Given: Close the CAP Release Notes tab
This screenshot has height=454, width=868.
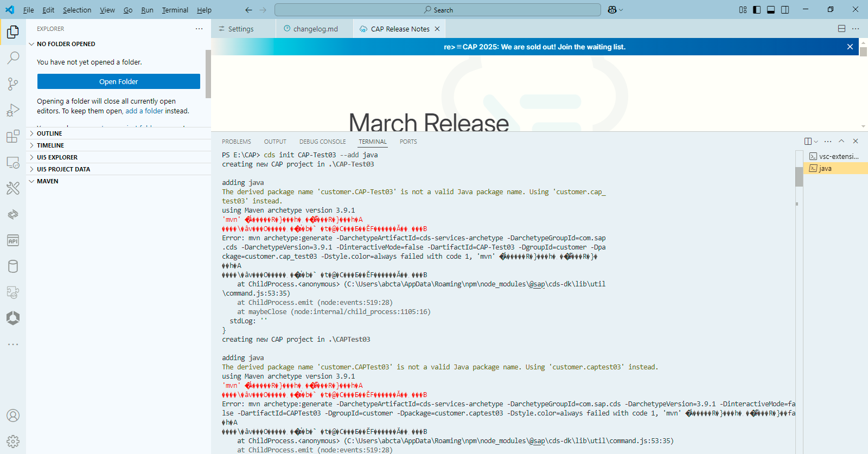Looking at the screenshot, I should (437, 29).
